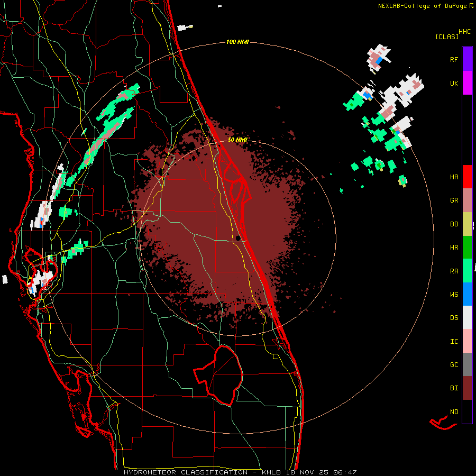Click the BD legend label

click(x=454, y=224)
